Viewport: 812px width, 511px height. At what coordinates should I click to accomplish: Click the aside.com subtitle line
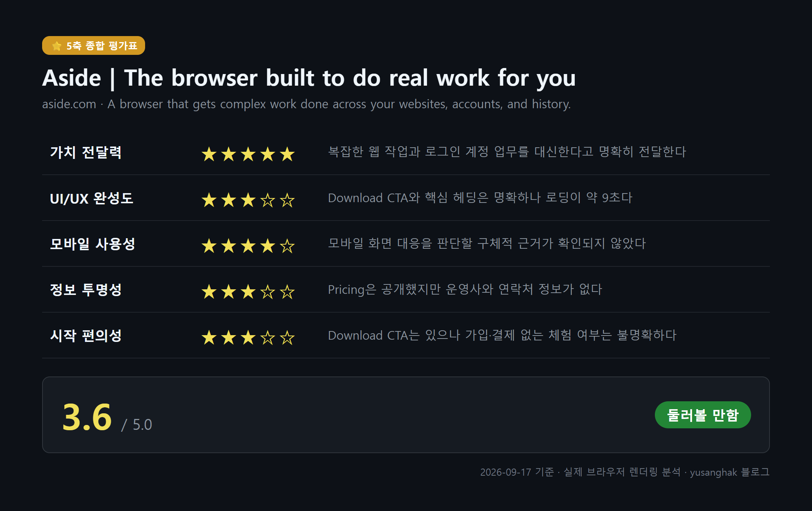[306, 104]
